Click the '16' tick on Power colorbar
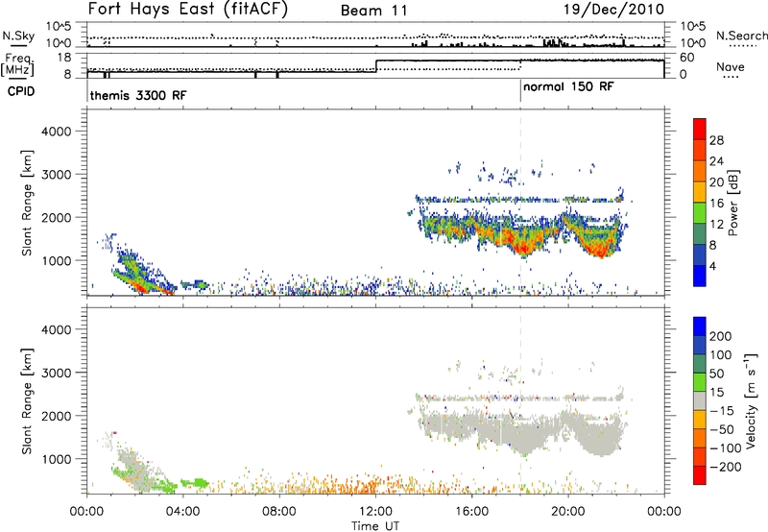This screenshot has width=768, height=532. point(716,204)
